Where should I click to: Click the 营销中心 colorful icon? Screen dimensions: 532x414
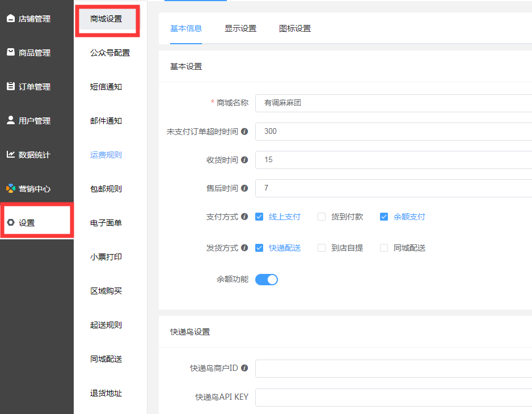tap(11, 188)
